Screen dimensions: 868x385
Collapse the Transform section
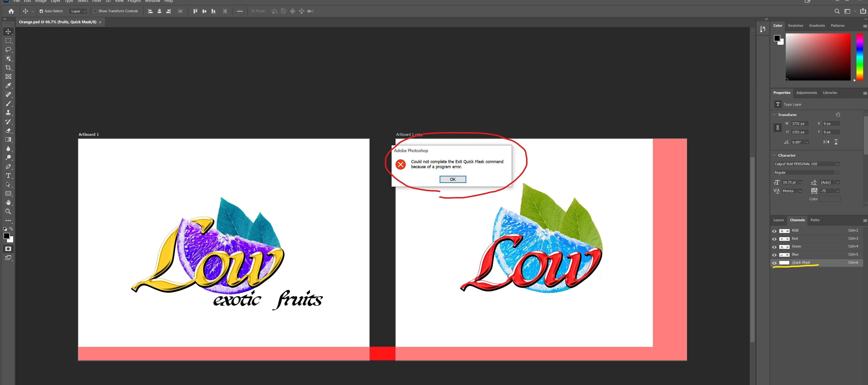point(774,115)
